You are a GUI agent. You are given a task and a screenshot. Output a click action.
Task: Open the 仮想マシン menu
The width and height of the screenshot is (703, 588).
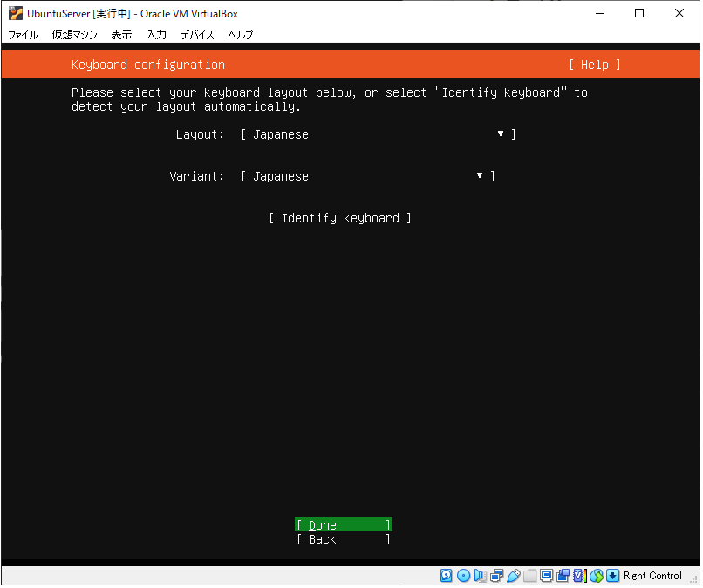[x=74, y=35]
